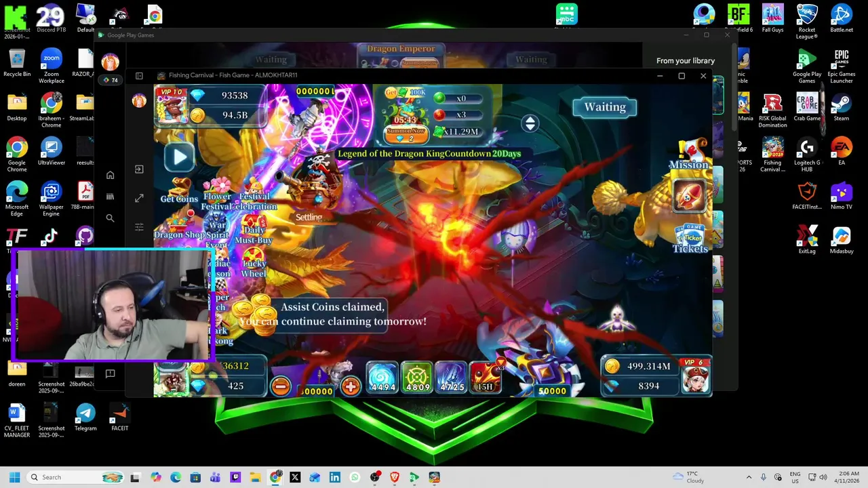
Task: Open Telegram desktop shortcut
Action: coord(85,416)
